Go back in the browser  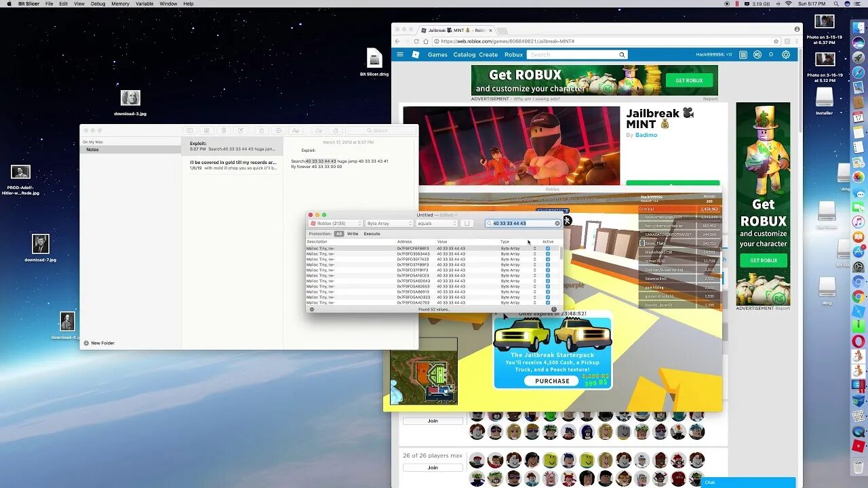pyautogui.click(x=398, y=41)
